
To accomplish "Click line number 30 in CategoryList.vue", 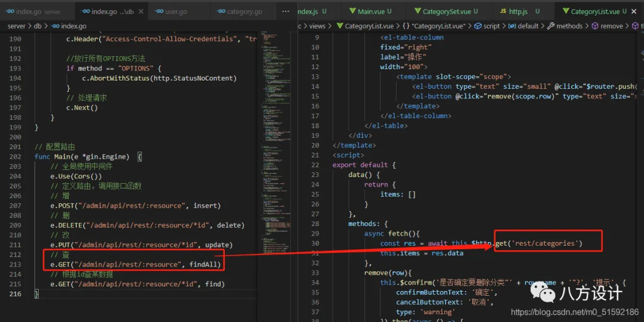I will click(315, 243).
